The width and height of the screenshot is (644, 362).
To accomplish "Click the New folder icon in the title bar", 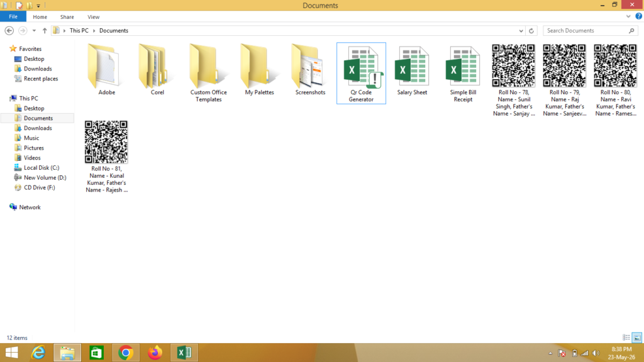I will [x=30, y=6].
